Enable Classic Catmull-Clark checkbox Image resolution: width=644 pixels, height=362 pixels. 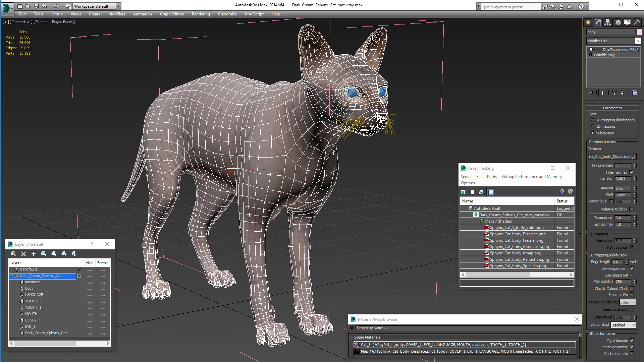point(632,289)
